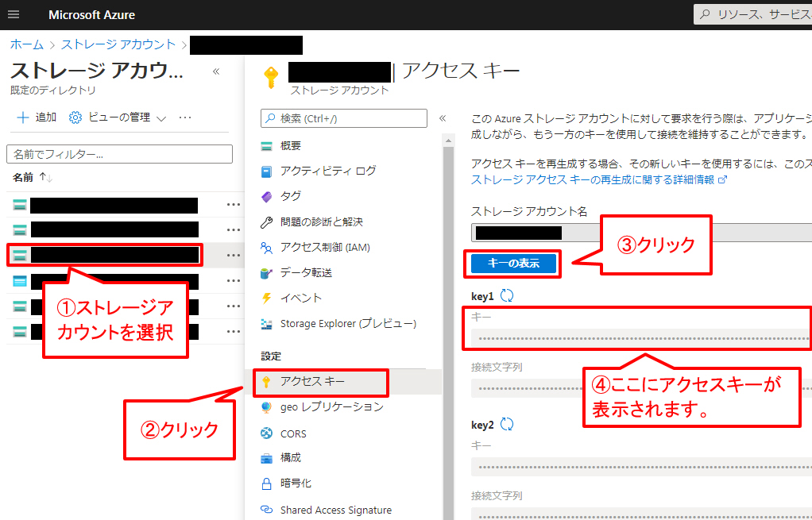
Task: Click 追加 to add a storage account
Action: click(x=37, y=117)
